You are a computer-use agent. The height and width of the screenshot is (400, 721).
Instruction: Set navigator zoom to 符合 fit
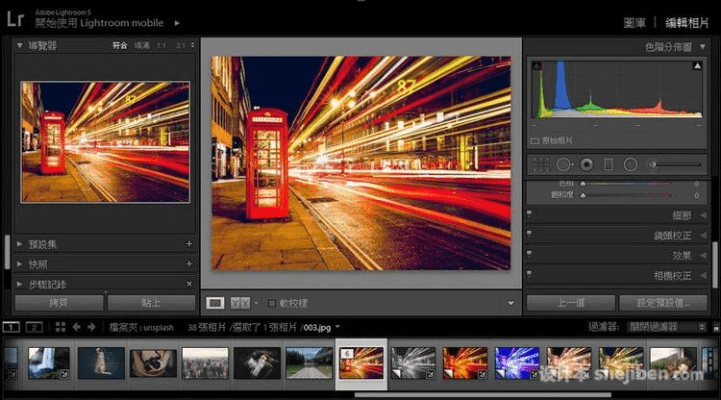[x=120, y=46]
